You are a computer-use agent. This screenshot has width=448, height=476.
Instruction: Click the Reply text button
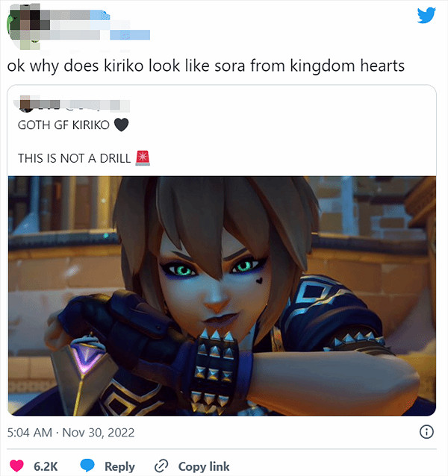coord(119,466)
